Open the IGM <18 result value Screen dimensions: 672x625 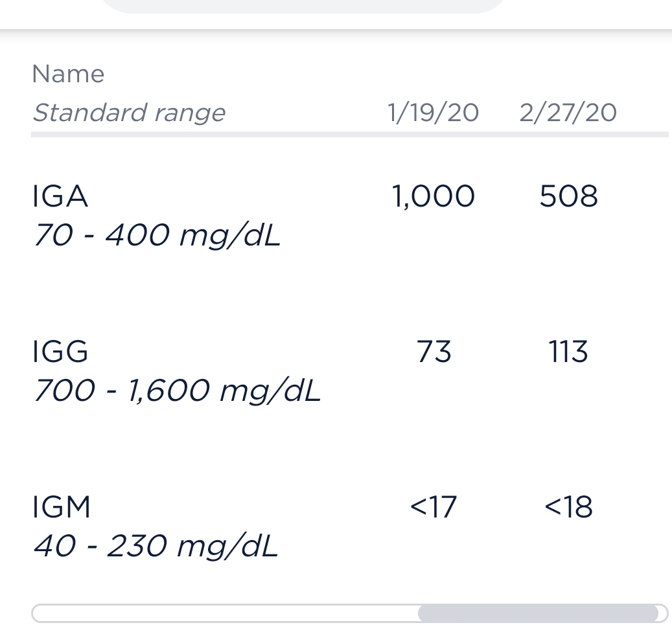[569, 507]
